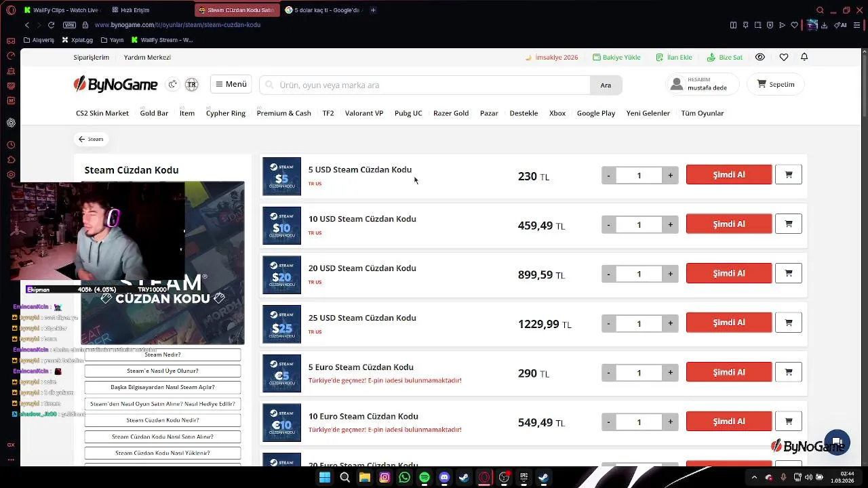
Task: Add 10 Euro Steam code to cart
Action: 788,422
